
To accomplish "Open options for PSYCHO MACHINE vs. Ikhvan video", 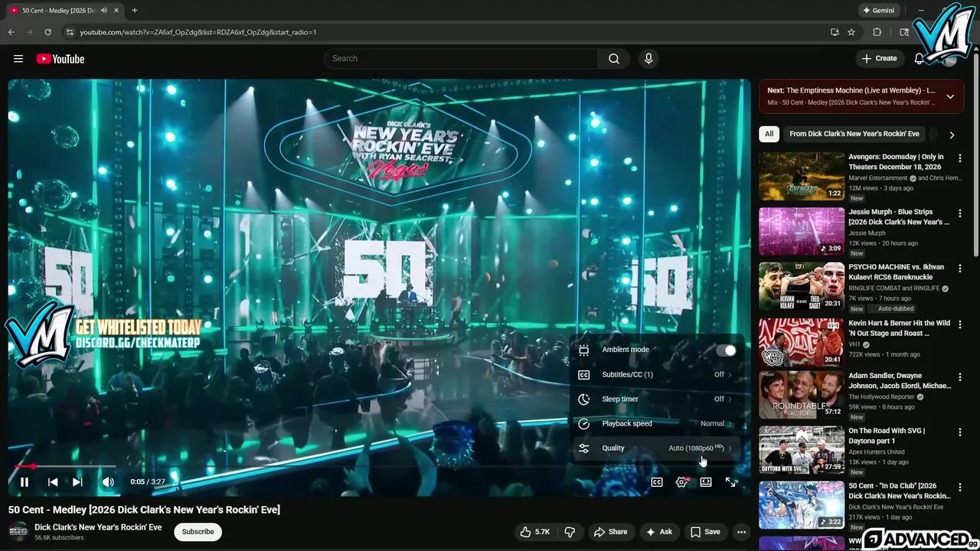I will [x=960, y=269].
